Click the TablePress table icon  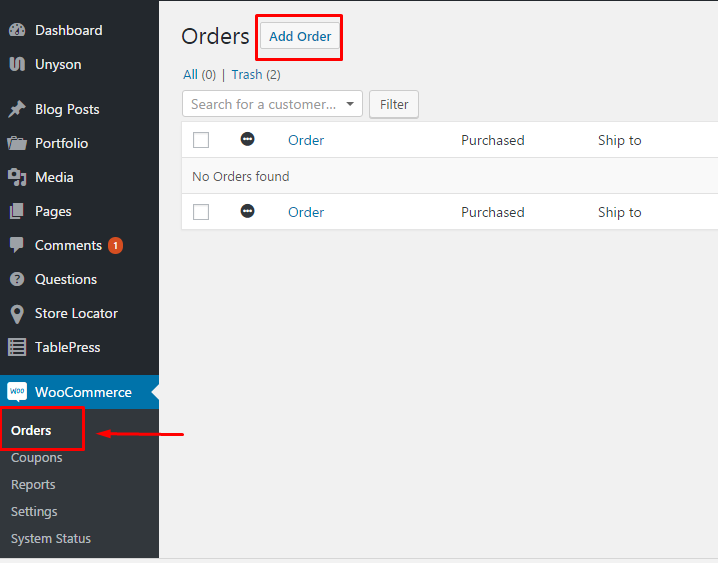(17, 347)
